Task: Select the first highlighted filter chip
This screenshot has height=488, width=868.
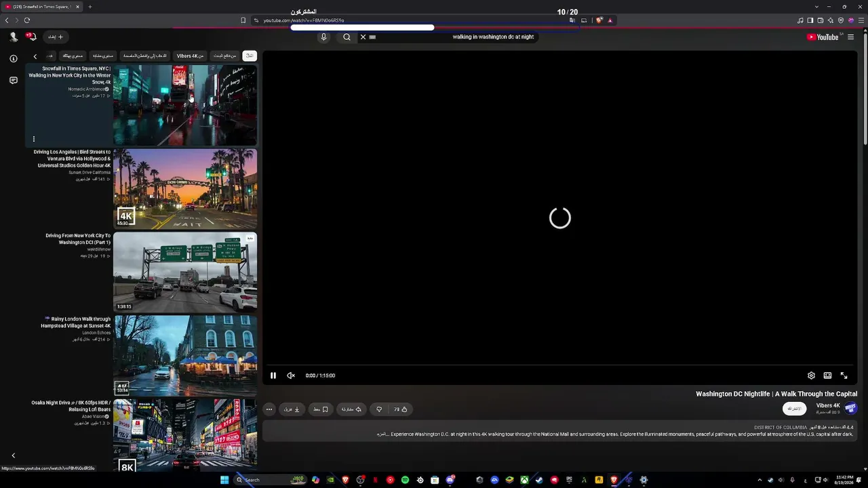Action: coord(250,56)
